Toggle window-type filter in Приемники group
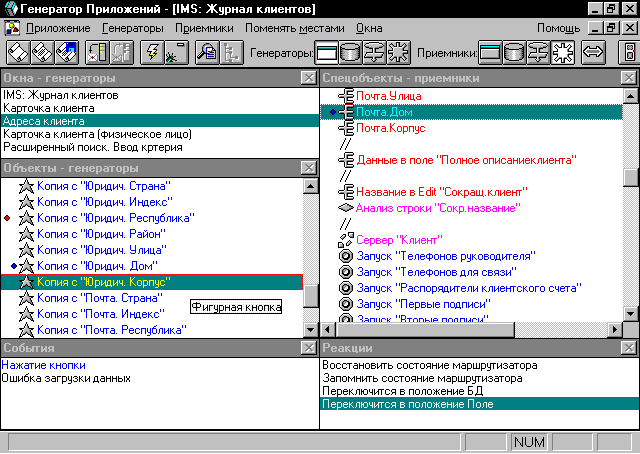 [x=489, y=52]
